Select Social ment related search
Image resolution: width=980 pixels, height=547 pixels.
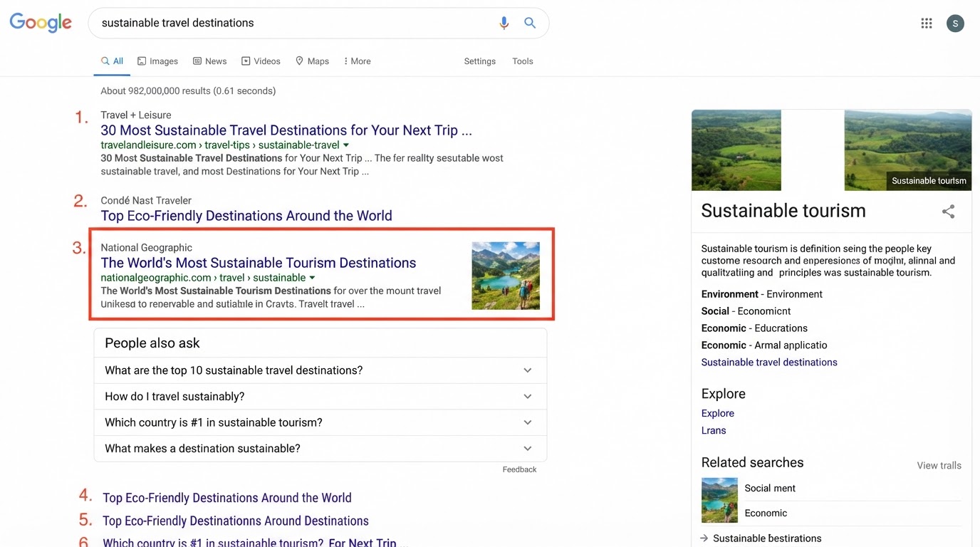point(770,488)
